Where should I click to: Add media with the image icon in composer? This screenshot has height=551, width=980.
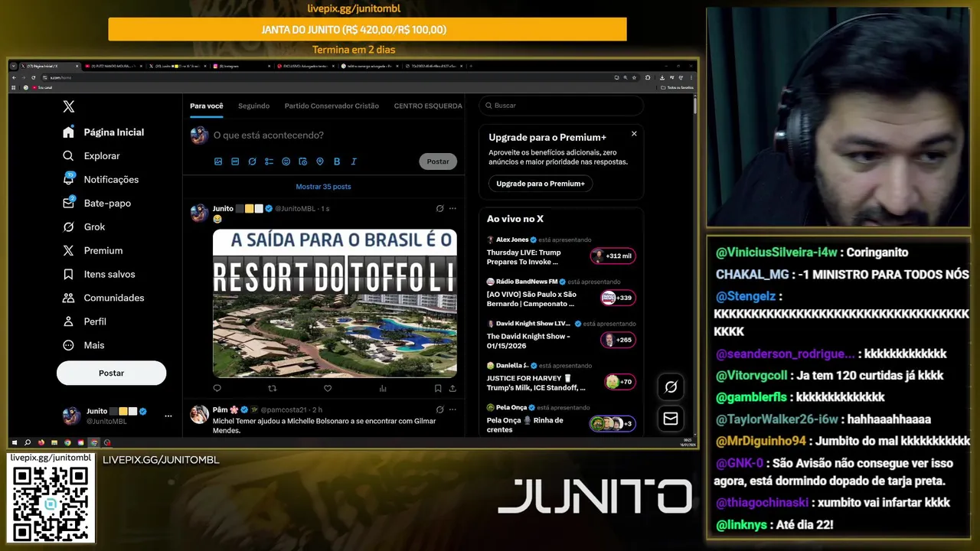pyautogui.click(x=218, y=161)
